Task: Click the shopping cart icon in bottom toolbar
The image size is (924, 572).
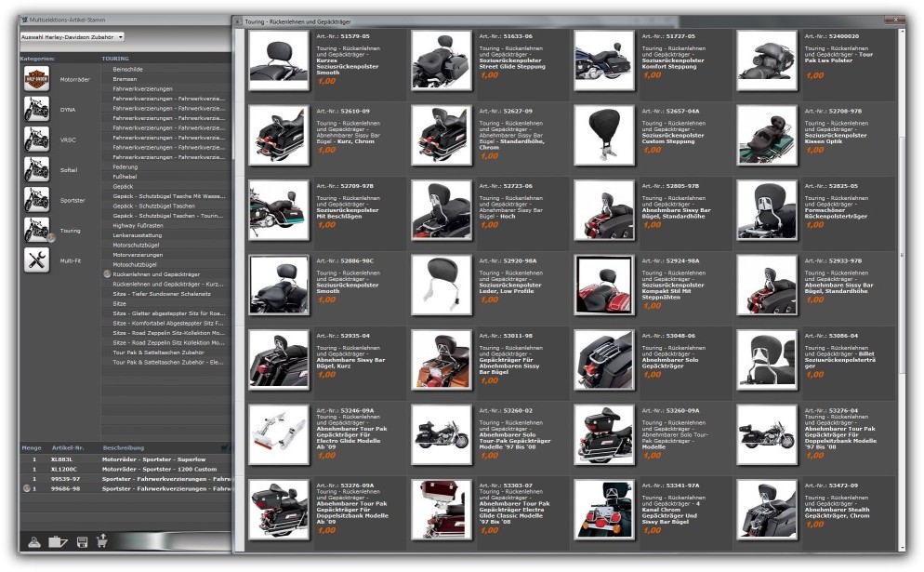Action: (x=101, y=541)
